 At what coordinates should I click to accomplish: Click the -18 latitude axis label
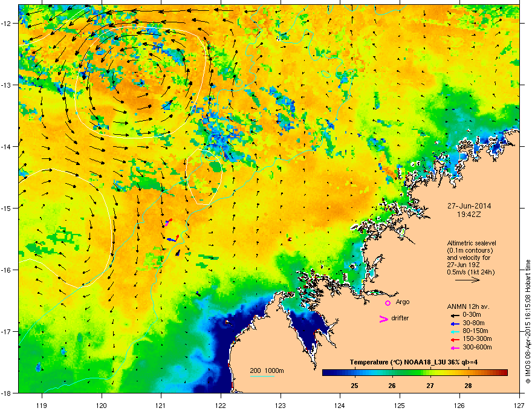pyautogui.click(x=7, y=393)
